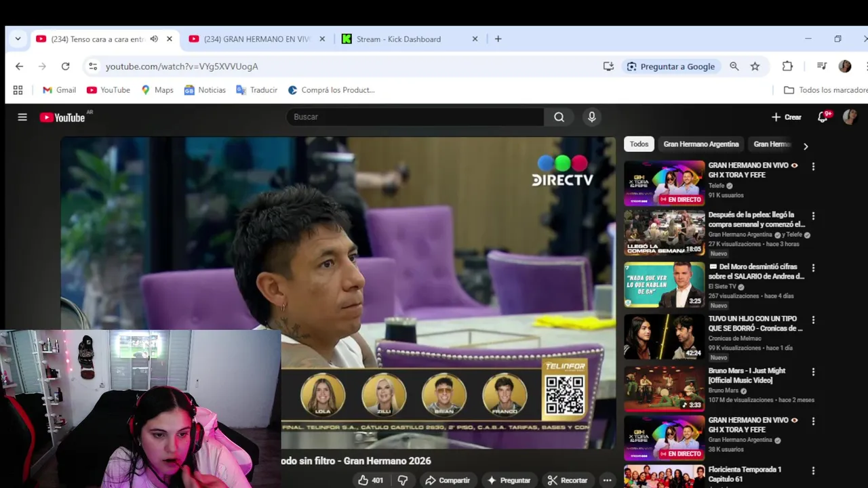Viewport: 868px width, 488px height.
Task: Open YouTube hamburger guide menu
Action: pyautogui.click(x=22, y=117)
